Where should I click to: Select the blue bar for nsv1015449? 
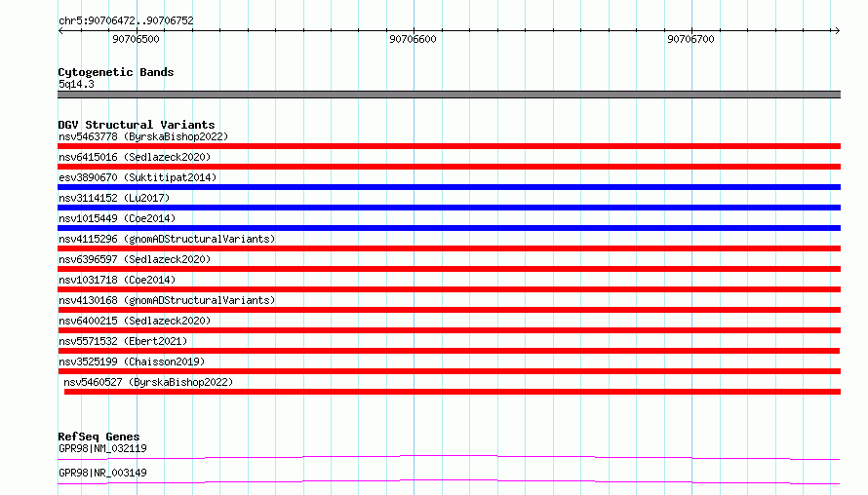[x=449, y=228]
